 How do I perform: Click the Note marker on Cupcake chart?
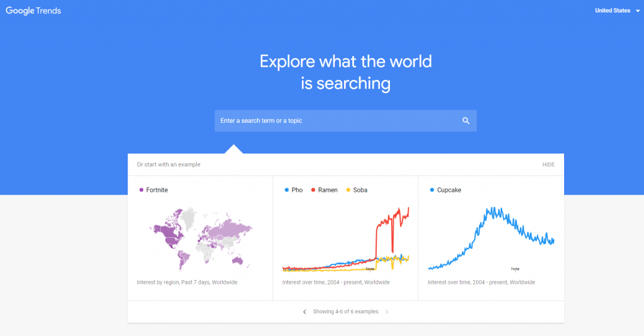point(515,269)
